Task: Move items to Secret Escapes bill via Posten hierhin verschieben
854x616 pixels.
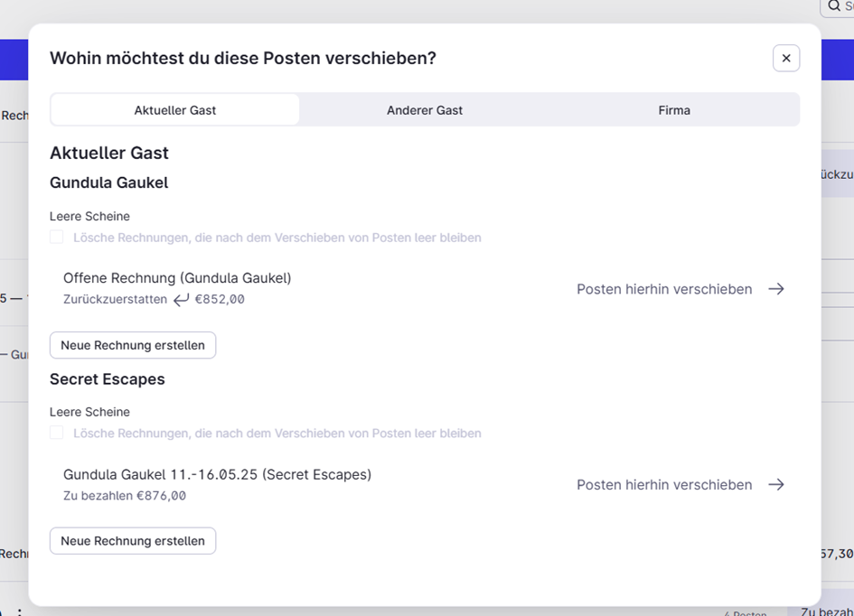Action: 664,484
